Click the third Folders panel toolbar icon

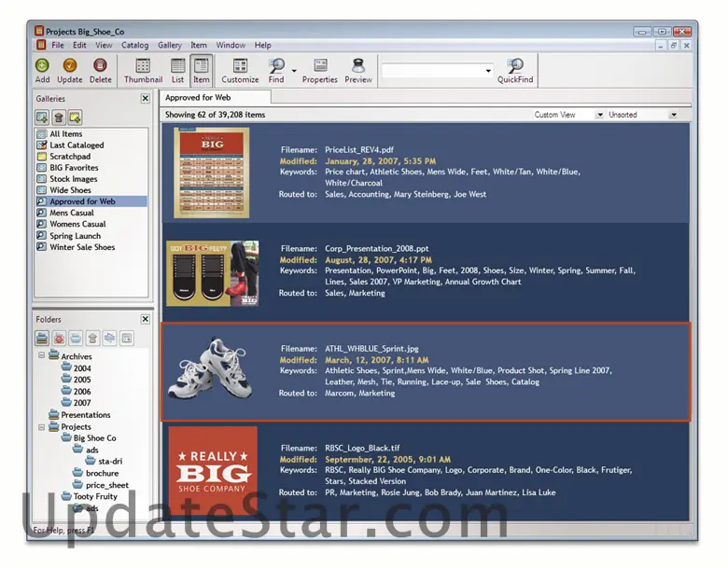76,338
